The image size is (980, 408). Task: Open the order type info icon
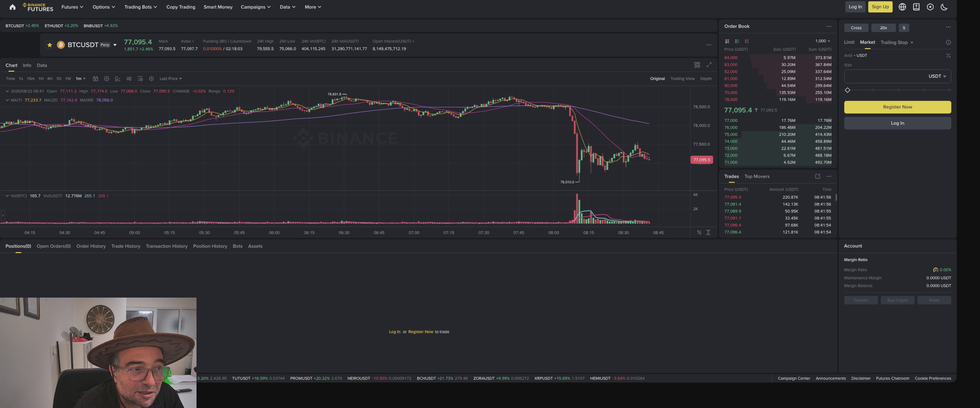click(x=948, y=43)
